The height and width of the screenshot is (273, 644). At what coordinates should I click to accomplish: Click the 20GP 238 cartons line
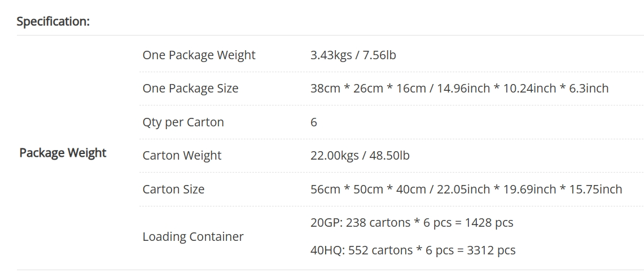[412, 222]
